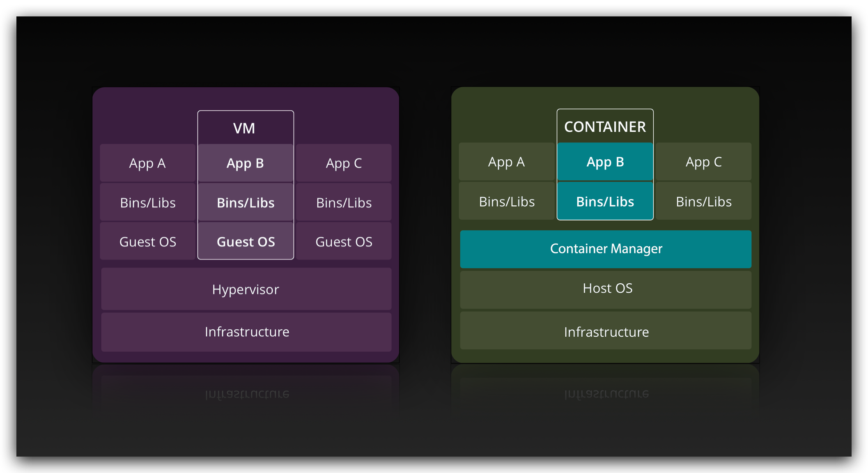Click Guest OS under App C column

pyautogui.click(x=344, y=241)
